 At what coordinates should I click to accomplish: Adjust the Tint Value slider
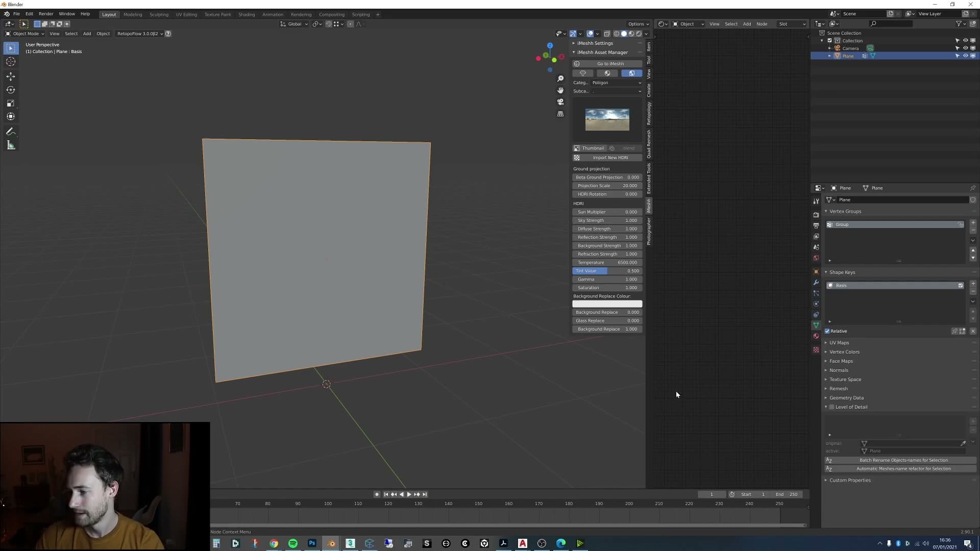tap(607, 271)
